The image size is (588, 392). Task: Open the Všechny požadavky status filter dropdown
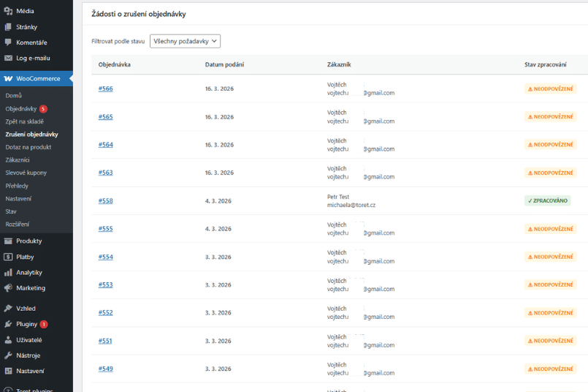(185, 41)
